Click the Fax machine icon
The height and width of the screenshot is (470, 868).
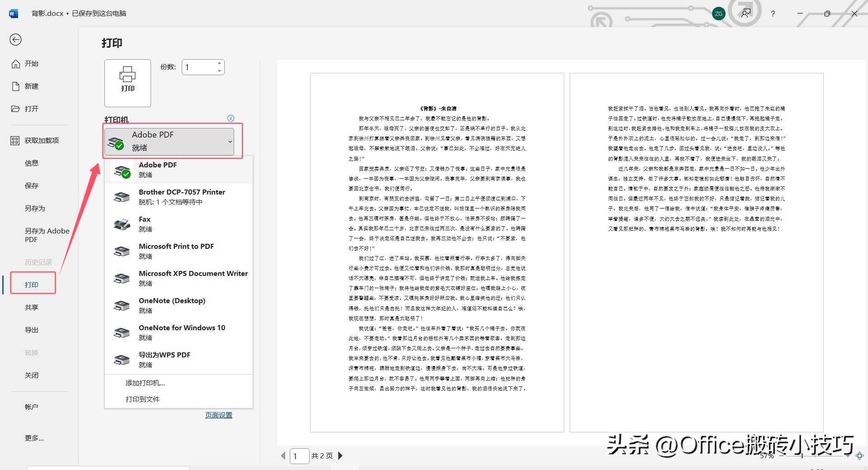(x=122, y=224)
